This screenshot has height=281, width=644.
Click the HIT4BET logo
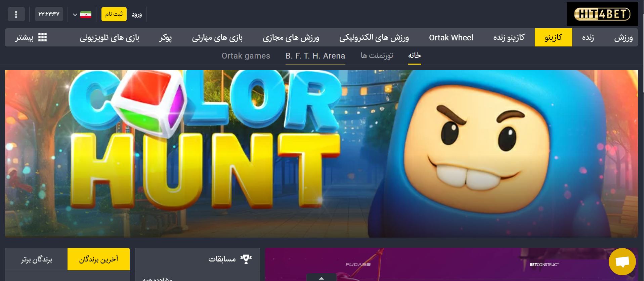[602, 14]
